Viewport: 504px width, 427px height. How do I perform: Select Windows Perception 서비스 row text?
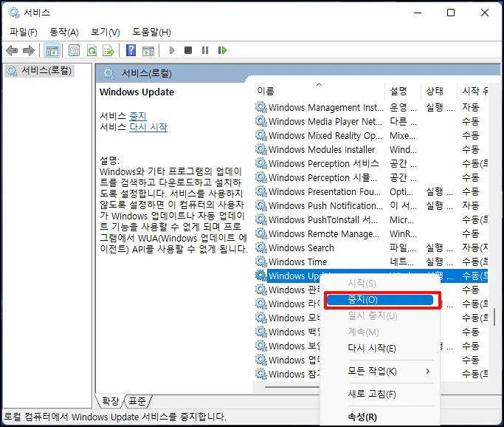click(x=324, y=163)
